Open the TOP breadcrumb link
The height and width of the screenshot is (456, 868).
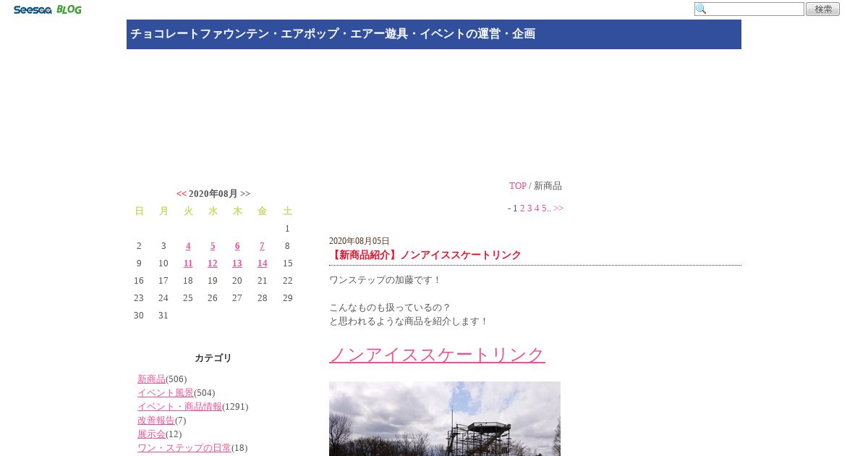[518, 186]
